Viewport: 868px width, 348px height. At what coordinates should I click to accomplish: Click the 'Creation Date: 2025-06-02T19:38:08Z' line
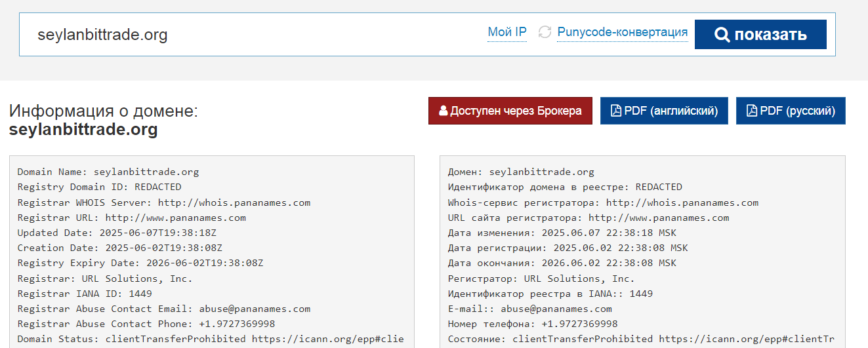coord(120,248)
